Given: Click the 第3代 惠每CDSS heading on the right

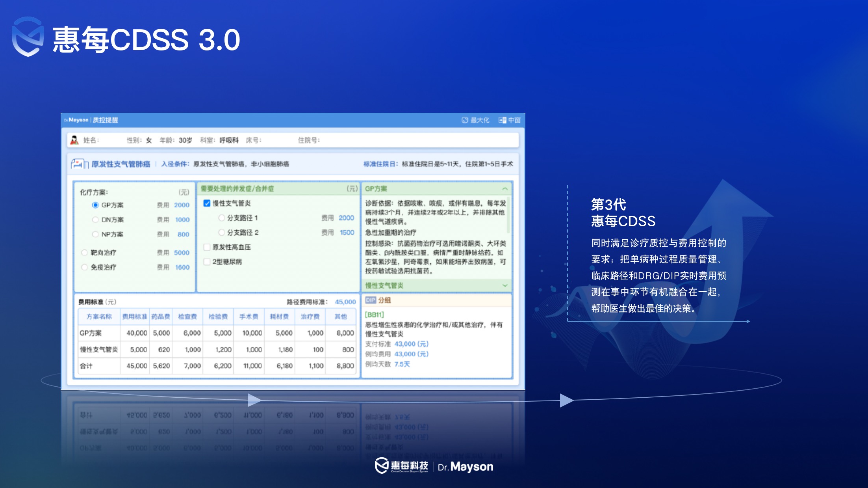Looking at the screenshot, I should 623,213.
